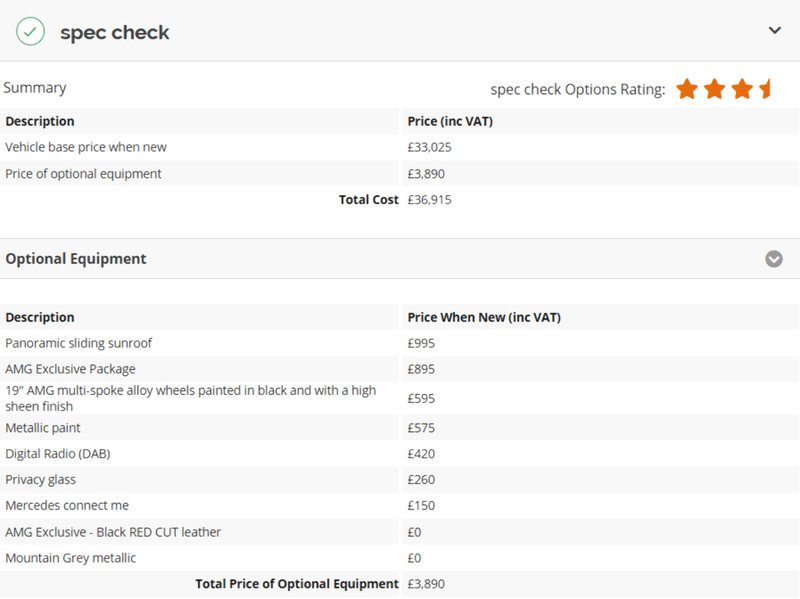800x599 pixels.
Task: Click the Privacy glass entry
Action: point(40,480)
